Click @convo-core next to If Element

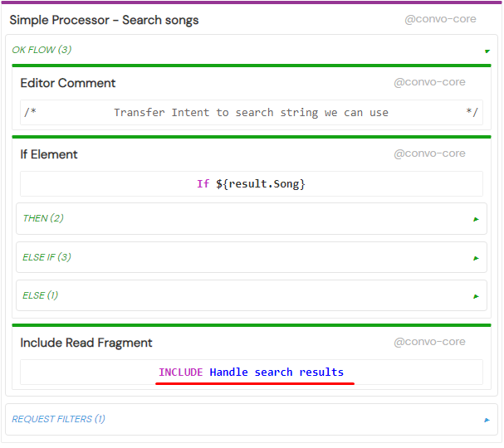[430, 153]
